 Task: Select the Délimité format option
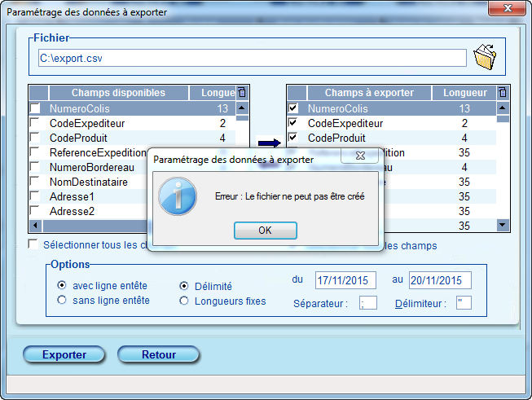click(184, 286)
